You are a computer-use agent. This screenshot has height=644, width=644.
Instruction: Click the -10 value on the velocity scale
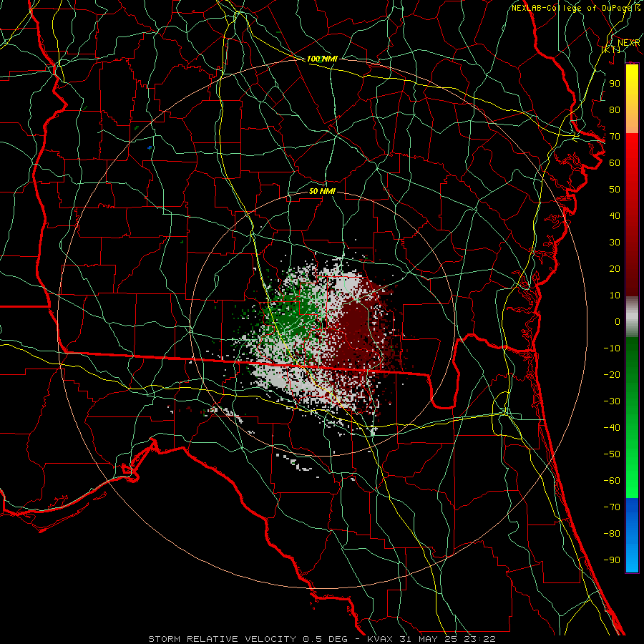[x=612, y=348]
